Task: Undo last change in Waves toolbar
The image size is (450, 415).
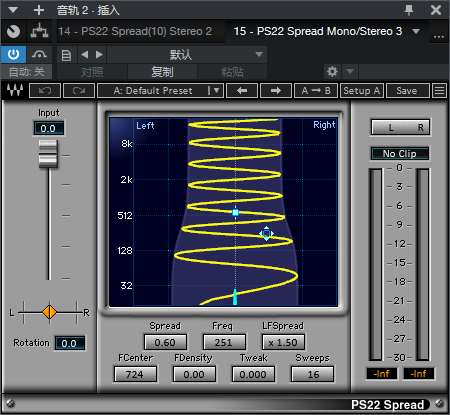Action: [x=45, y=90]
